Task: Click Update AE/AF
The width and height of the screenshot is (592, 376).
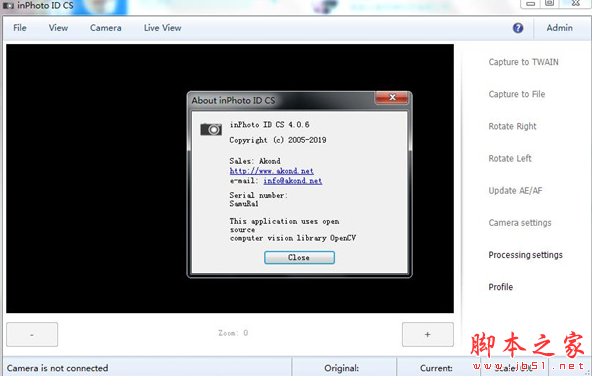Action: (515, 191)
